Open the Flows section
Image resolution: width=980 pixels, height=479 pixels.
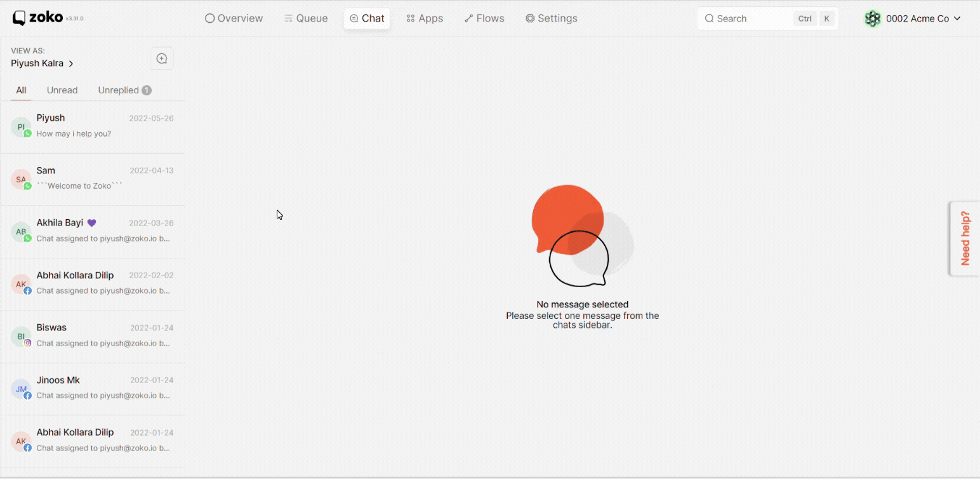coord(484,18)
